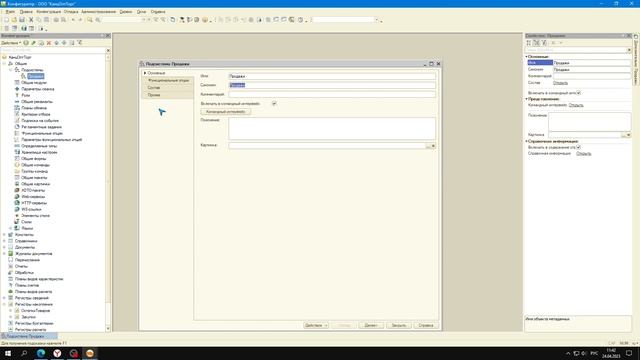
Task: Click into the Пояснение text area in dialog
Action: coord(332,129)
